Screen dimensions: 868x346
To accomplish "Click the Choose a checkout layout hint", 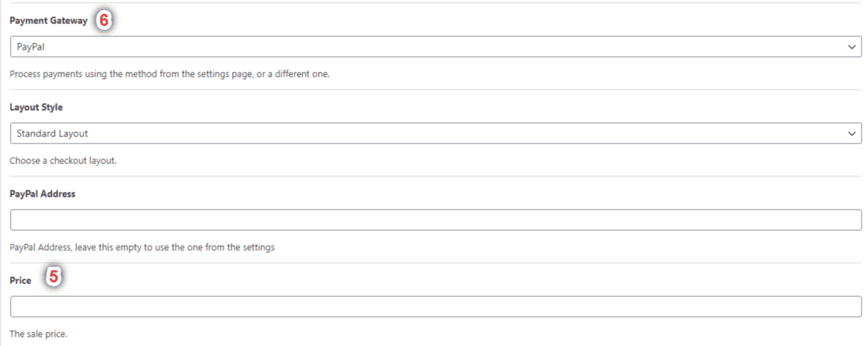I will (62, 161).
